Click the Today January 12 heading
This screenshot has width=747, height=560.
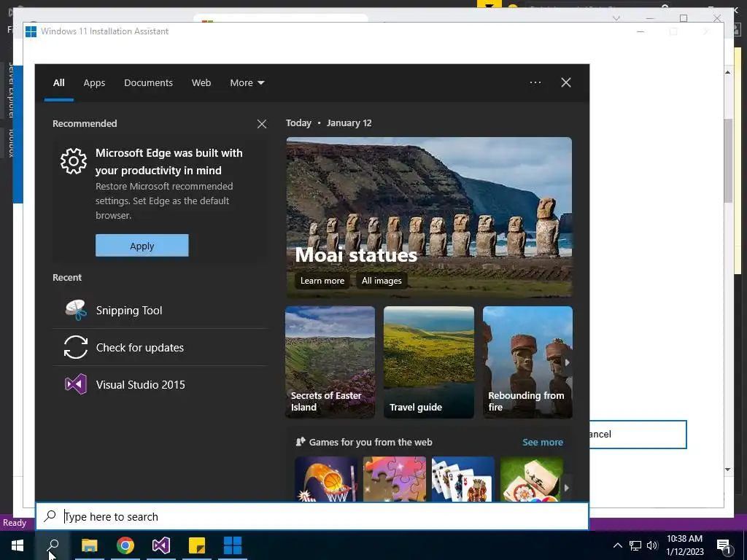coord(329,122)
